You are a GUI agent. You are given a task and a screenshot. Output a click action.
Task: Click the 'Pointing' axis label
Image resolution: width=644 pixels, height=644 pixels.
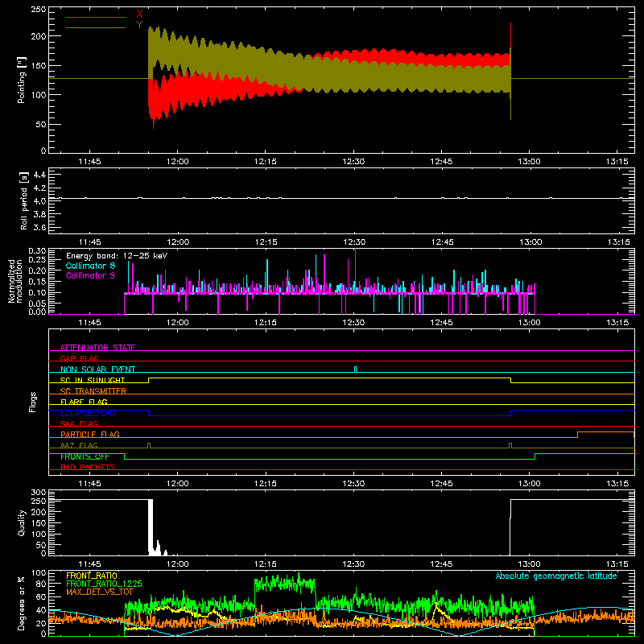[x=22, y=80]
